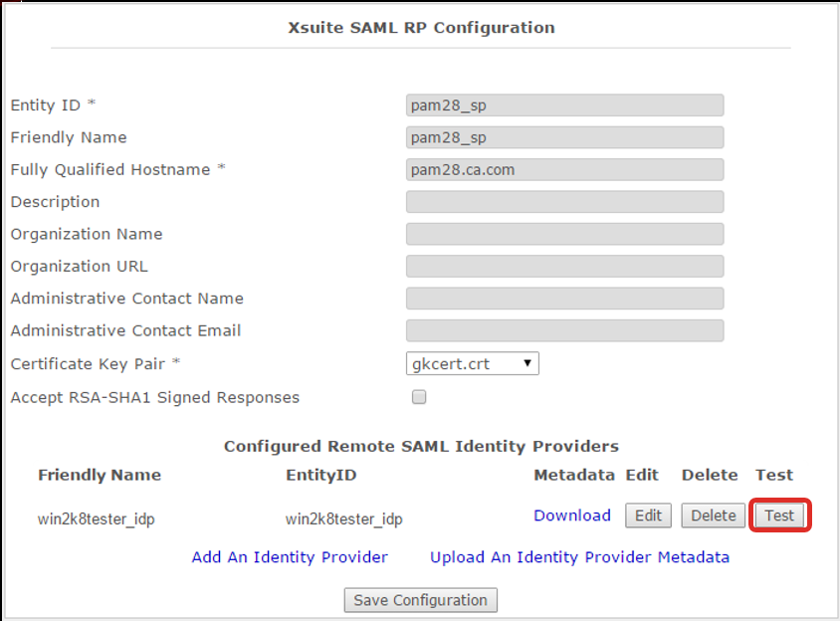Image resolution: width=840 pixels, height=621 pixels.
Task: Click the Test button for win2k8tester_idp
Action: pos(779,516)
